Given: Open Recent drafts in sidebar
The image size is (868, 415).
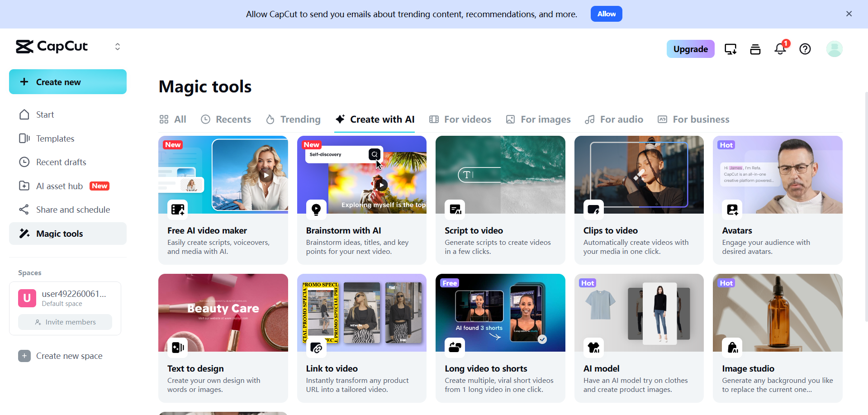Looking at the screenshot, I should tap(61, 162).
